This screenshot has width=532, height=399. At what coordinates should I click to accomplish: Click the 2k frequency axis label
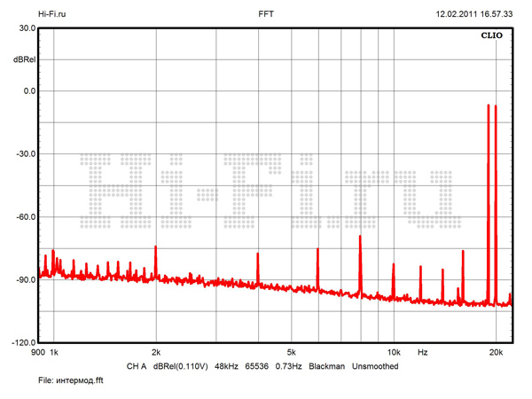[156, 353]
